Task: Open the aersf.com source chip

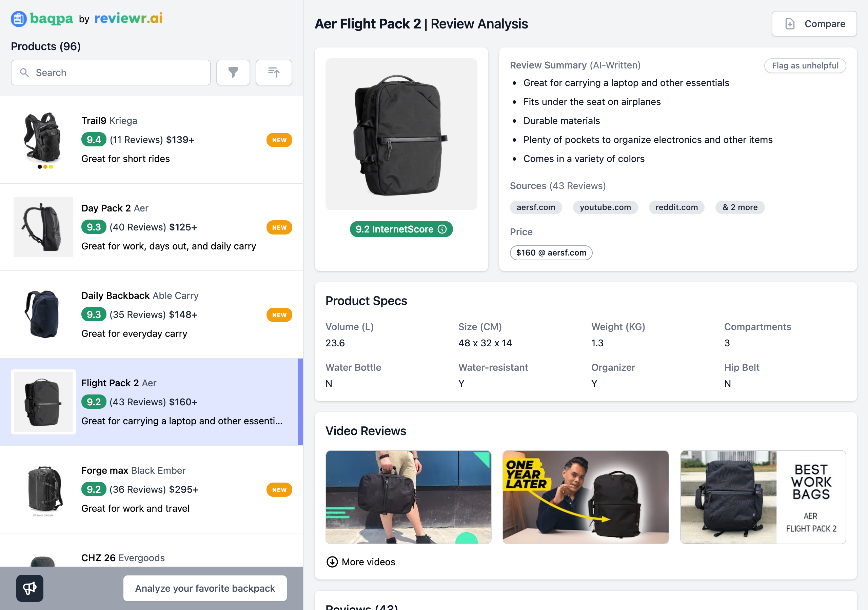Action: [x=536, y=207]
